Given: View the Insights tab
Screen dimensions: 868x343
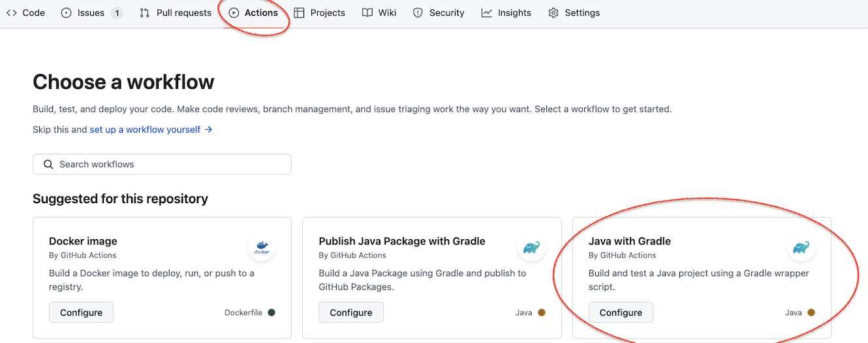Looking at the screenshot, I should [506, 12].
